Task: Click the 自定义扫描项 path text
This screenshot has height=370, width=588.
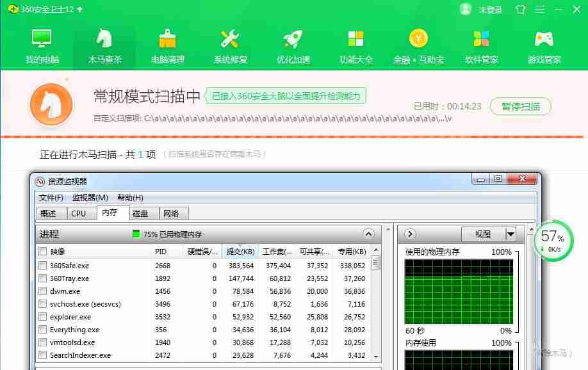Action: coord(272,118)
